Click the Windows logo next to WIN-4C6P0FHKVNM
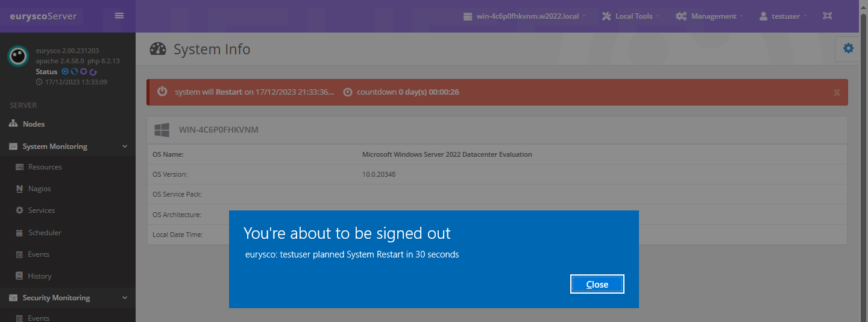The image size is (868, 322). (x=162, y=130)
